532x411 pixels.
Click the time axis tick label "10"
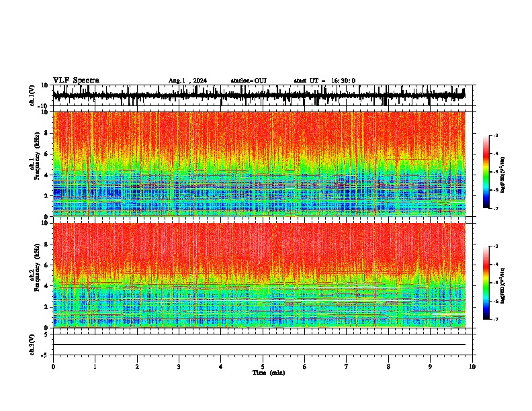tap(472, 367)
